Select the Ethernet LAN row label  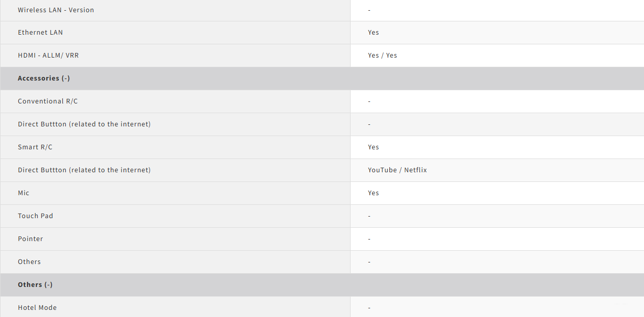40,33
